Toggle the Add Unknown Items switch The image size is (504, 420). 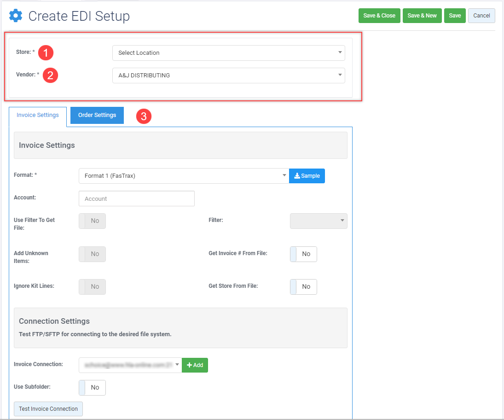92,254
